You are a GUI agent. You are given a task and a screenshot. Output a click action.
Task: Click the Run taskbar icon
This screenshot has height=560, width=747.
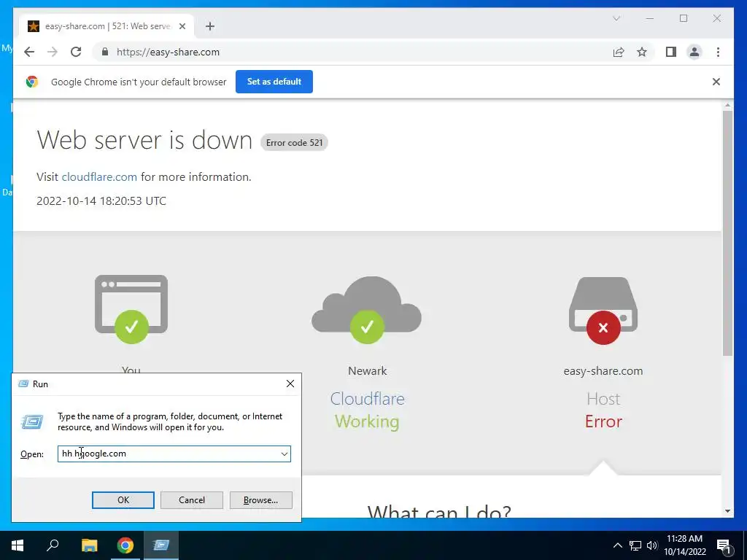click(161, 545)
